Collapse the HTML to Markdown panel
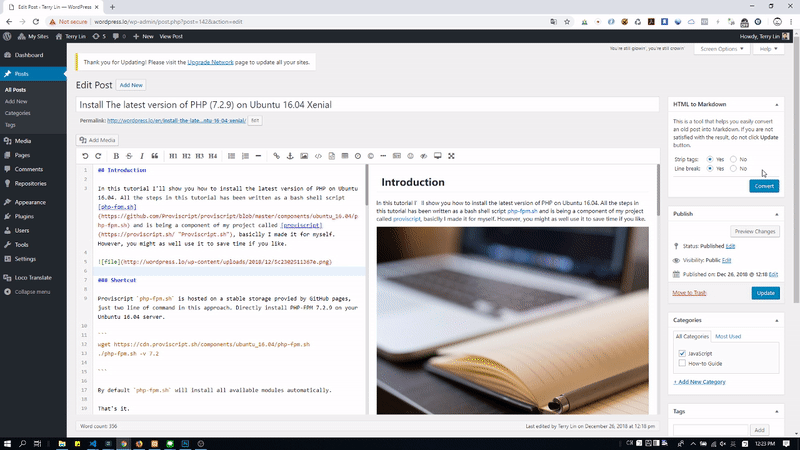This screenshot has width=800, height=450. (777, 105)
